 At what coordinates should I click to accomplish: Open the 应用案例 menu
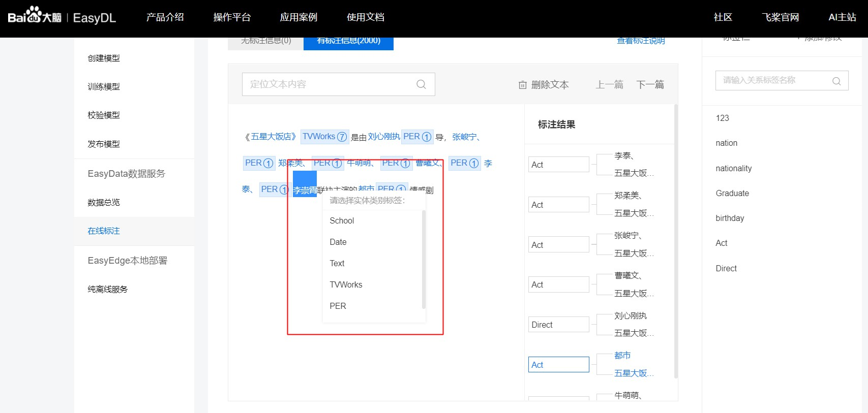298,17
